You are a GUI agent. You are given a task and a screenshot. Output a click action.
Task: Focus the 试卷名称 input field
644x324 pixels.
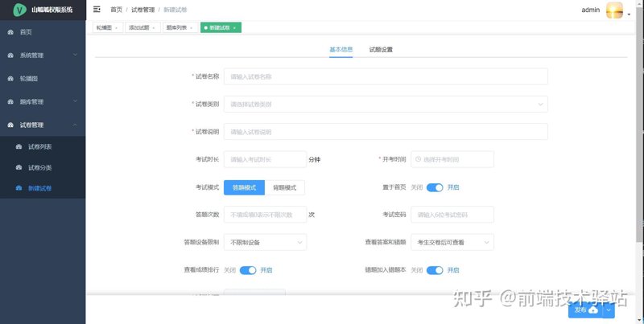(386, 76)
